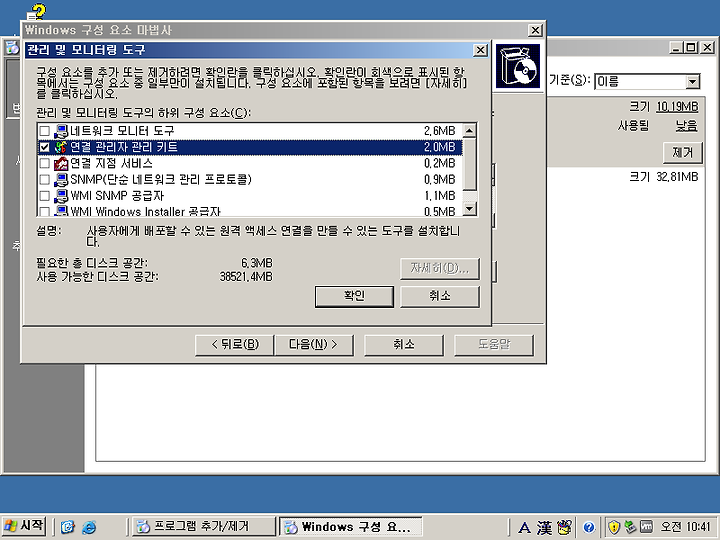This screenshot has width=720, height=540.
Task: Click the network connection tray icon
Action: 630,527
